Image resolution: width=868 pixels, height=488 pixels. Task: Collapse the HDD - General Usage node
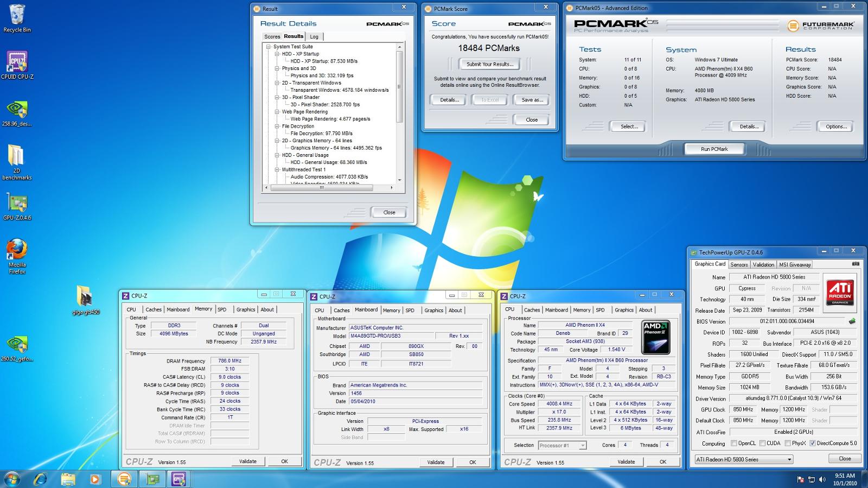tap(277, 155)
